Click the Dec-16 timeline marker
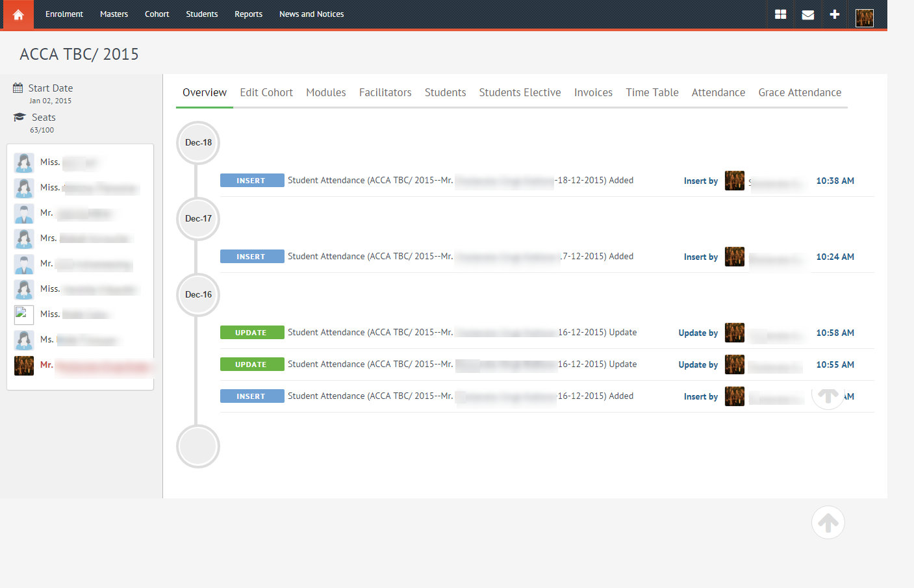This screenshot has height=588, width=914. [x=198, y=295]
